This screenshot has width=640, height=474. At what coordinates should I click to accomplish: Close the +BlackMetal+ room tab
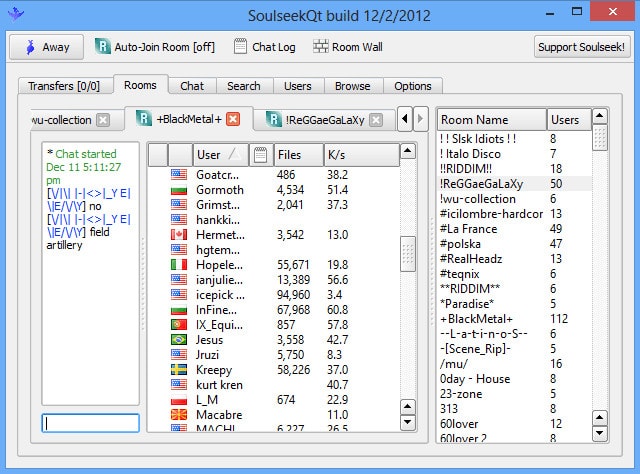233,119
